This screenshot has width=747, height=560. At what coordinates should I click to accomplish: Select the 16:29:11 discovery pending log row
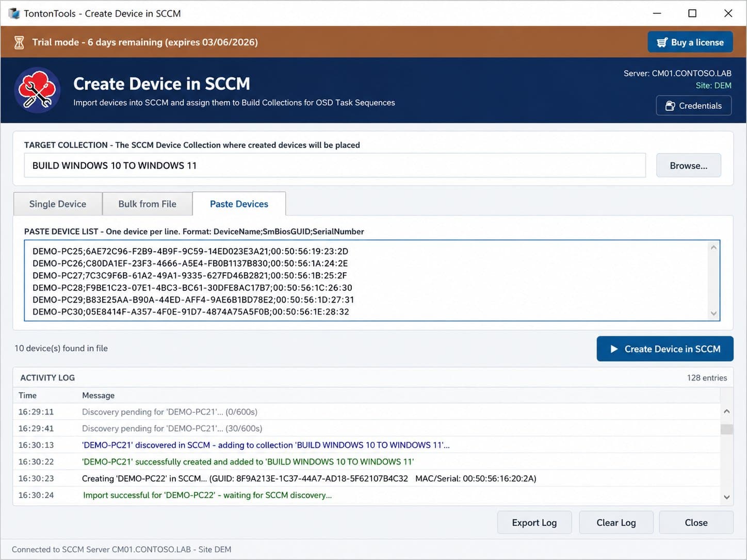pyautogui.click(x=366, y=412)
